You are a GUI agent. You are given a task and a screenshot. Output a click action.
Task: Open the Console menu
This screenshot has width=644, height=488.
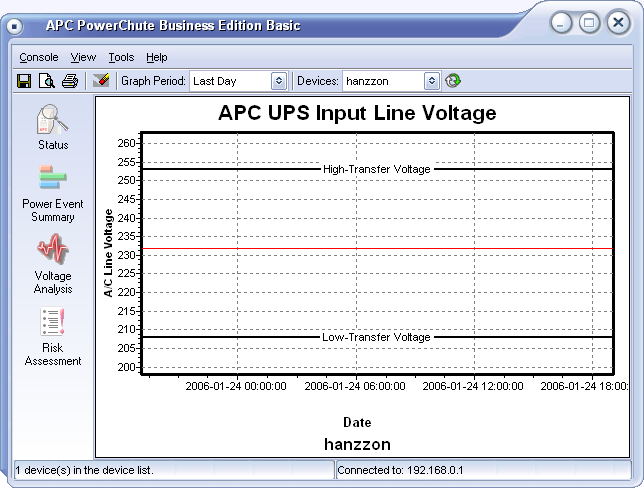click(x=39, y=57)
